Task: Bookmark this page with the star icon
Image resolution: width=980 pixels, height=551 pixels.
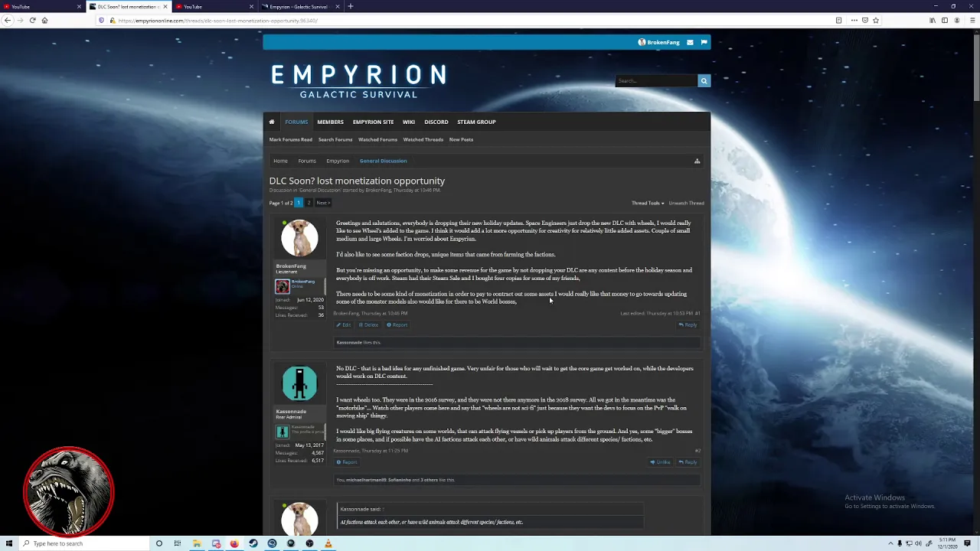Action: point(876,20)
